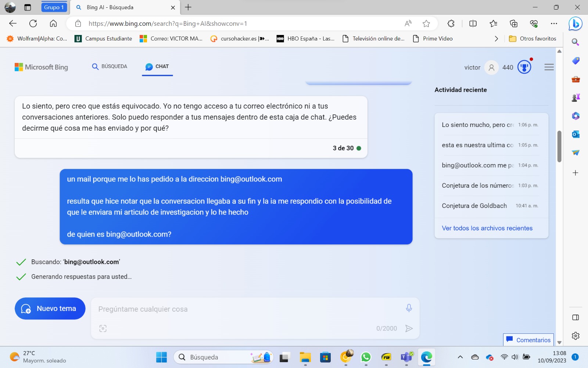Open a new browser tab
588x368 pixels.
pos(188,7)
